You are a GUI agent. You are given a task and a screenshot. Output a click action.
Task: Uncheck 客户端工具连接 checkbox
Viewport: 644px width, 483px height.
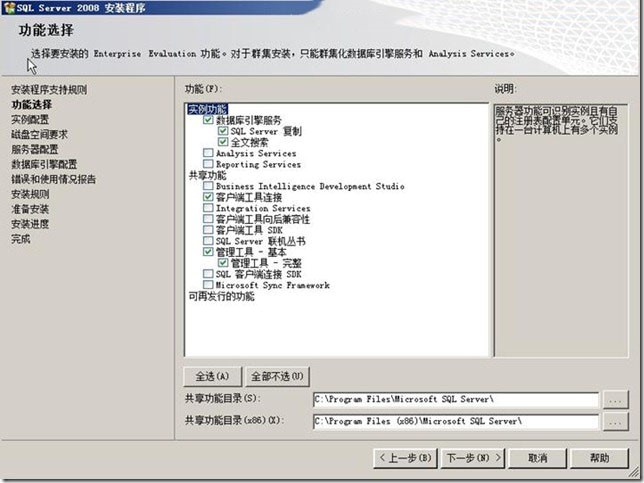(x=208, y=197)
